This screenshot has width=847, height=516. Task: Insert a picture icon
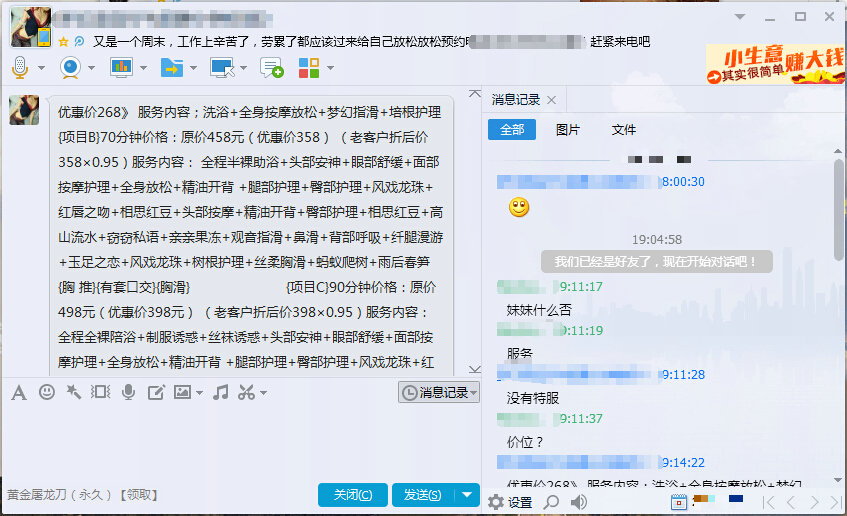pyautogui.click(x=182, y=392)
